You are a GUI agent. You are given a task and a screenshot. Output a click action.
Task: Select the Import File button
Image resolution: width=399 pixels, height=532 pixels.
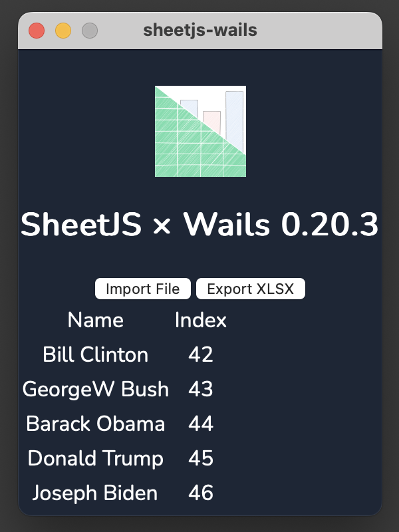[x=142, y=289]
